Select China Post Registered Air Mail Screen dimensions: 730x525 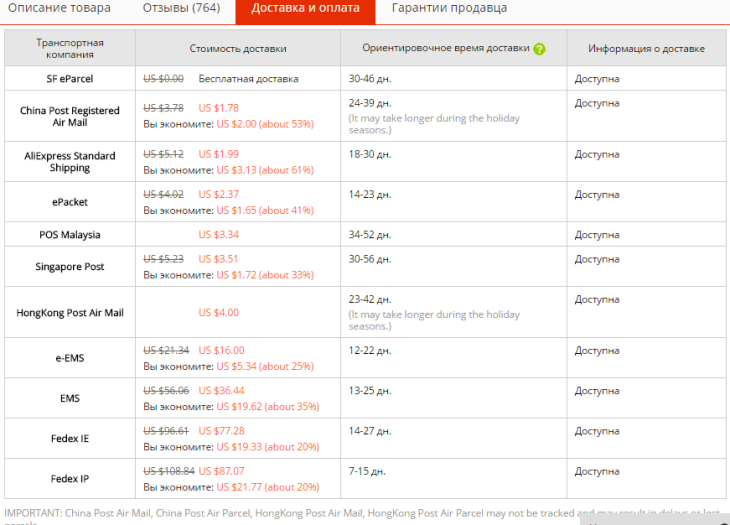point(70,116)
